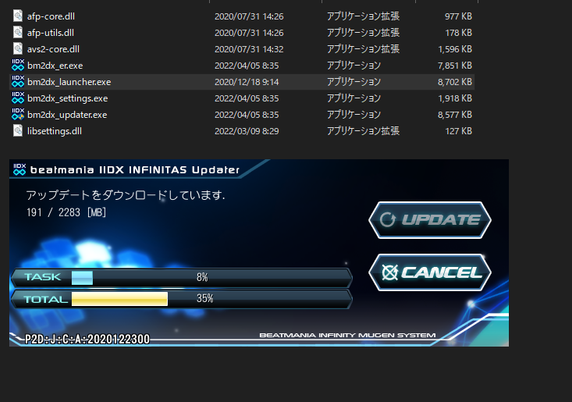The height and width of the screenshot is (402, 572).
Task: Click the version string P2D:J:C:A:2020122300
Action: tap(87, 339)
